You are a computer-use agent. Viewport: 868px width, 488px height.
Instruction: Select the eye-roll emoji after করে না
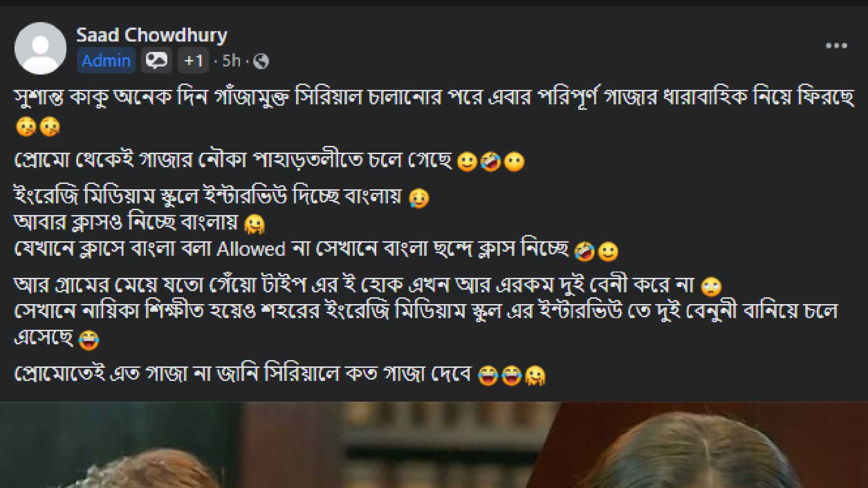coord(711,286)
